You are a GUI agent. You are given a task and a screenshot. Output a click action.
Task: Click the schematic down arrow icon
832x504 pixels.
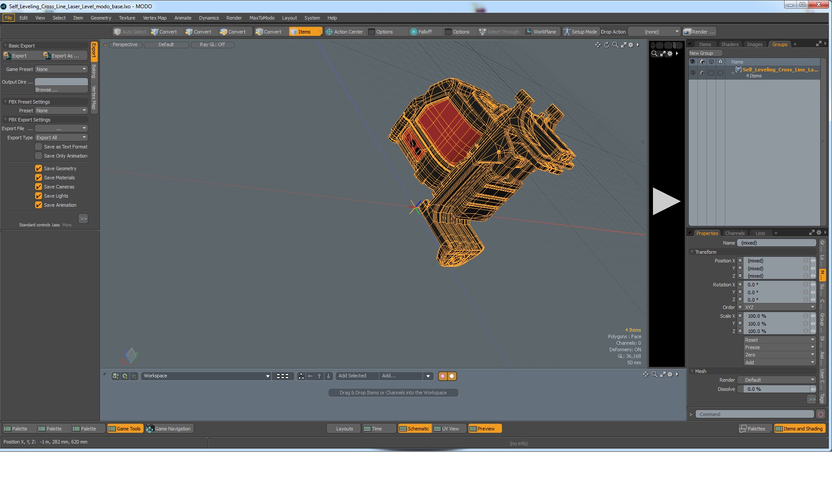[328, 376]
